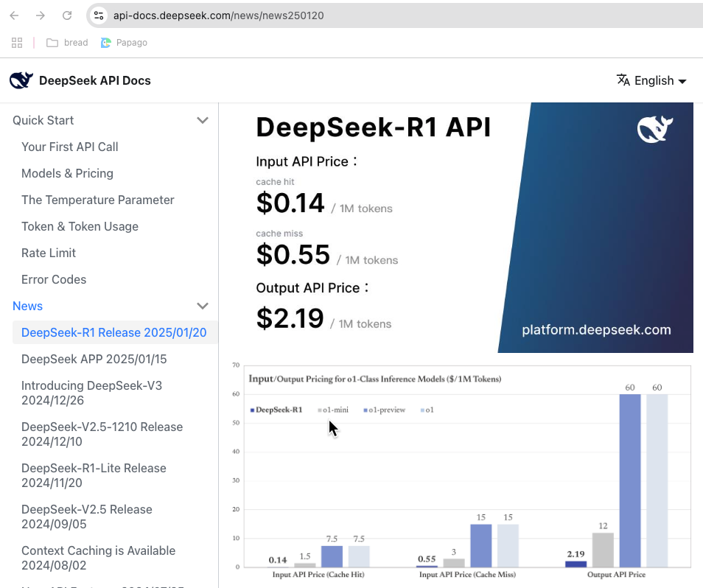703x588 pixels.
Task: Click the 2.19 DeepSeek-R1 output bar label
Action: coord(576,554)
